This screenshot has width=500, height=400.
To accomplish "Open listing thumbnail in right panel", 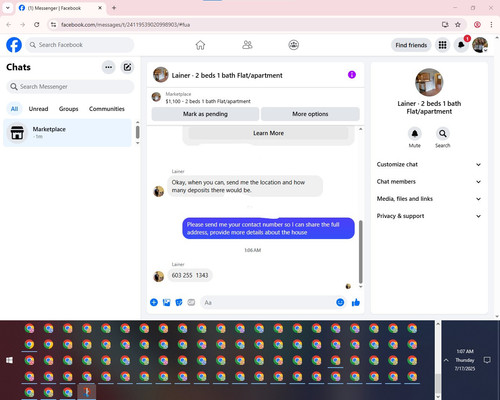I will [429, 82].
